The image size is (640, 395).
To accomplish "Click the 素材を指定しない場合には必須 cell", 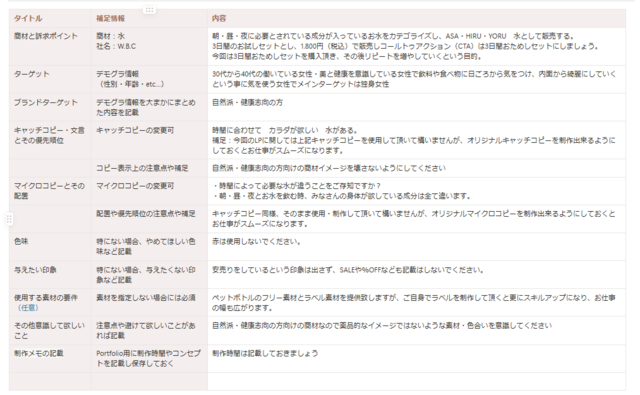I will pos(149,302).
